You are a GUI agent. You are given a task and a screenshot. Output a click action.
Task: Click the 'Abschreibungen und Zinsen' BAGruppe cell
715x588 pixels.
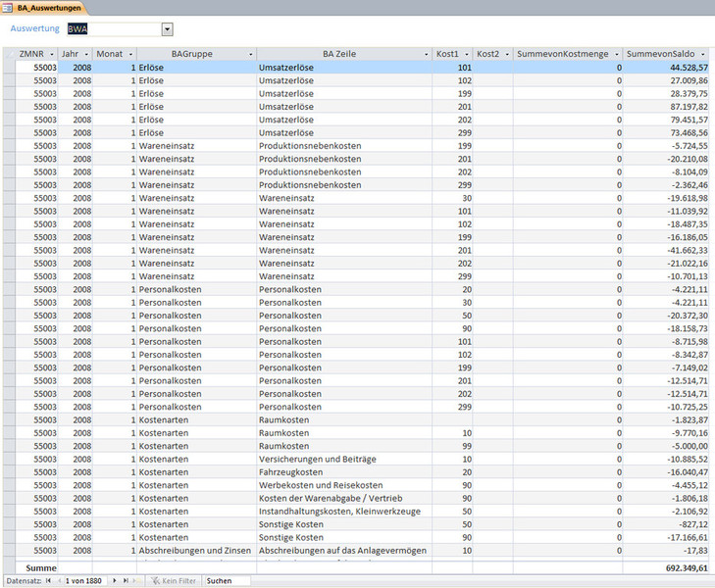pos(196,550)
